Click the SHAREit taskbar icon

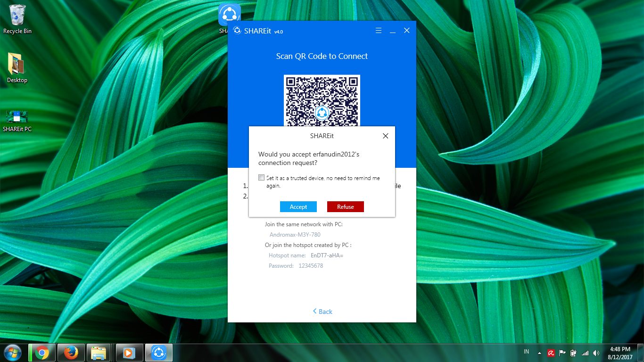[158, 353]
